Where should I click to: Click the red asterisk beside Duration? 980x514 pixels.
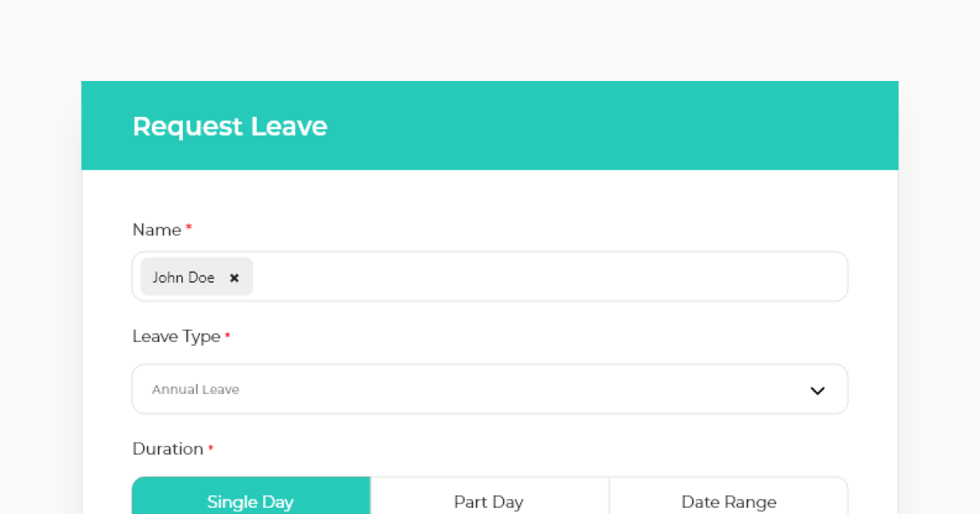[x=210, y=448]
